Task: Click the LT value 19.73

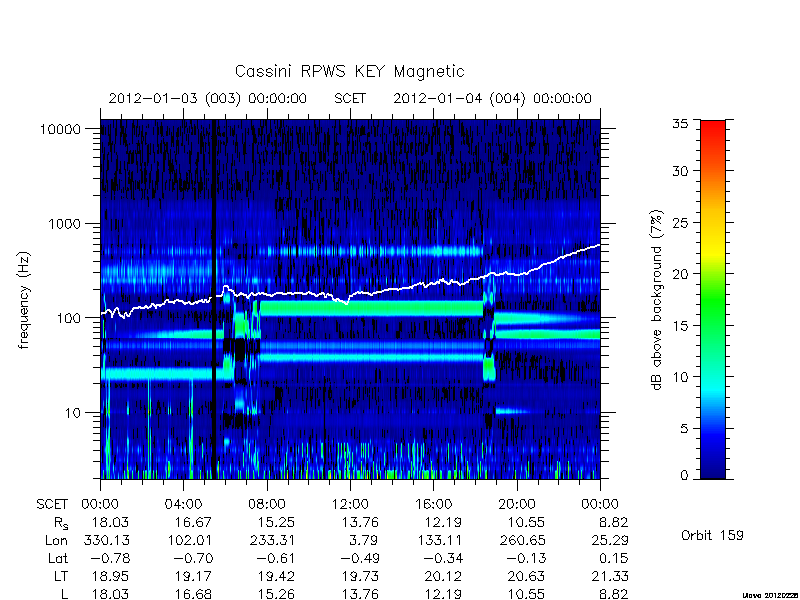Action: [x=360, y=577]
